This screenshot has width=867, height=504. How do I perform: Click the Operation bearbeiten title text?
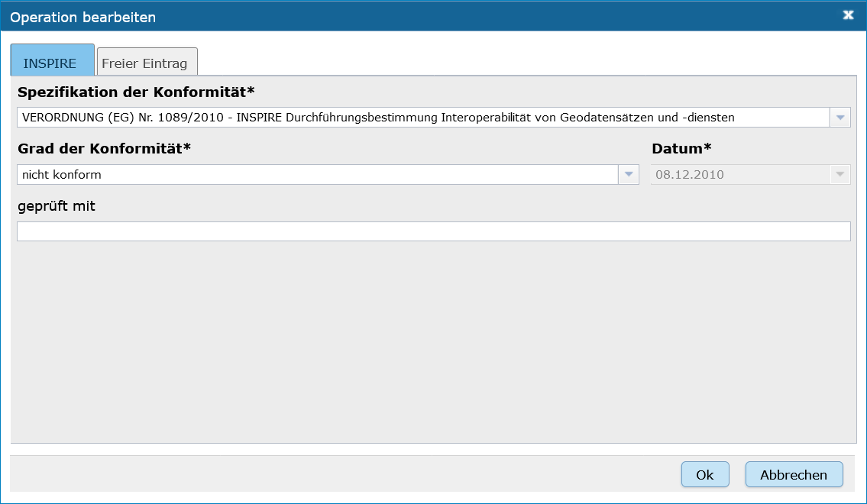[x=83, y=17]
